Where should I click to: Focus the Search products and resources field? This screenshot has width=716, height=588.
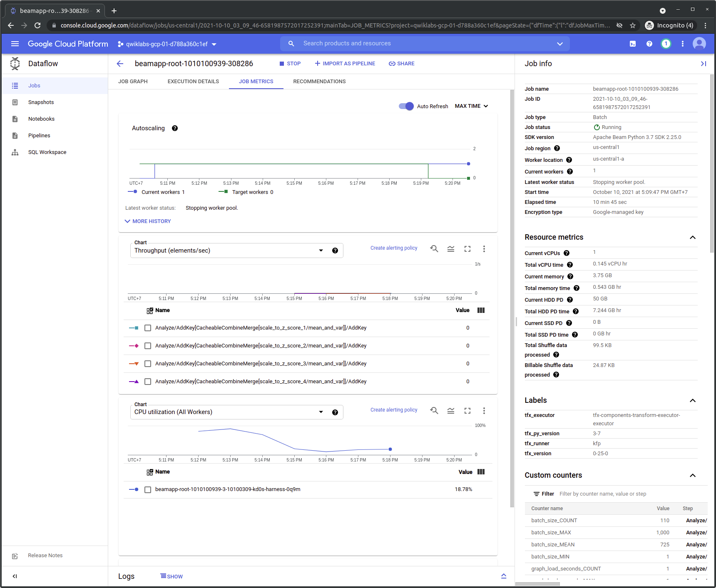click(x=425, y=44)
